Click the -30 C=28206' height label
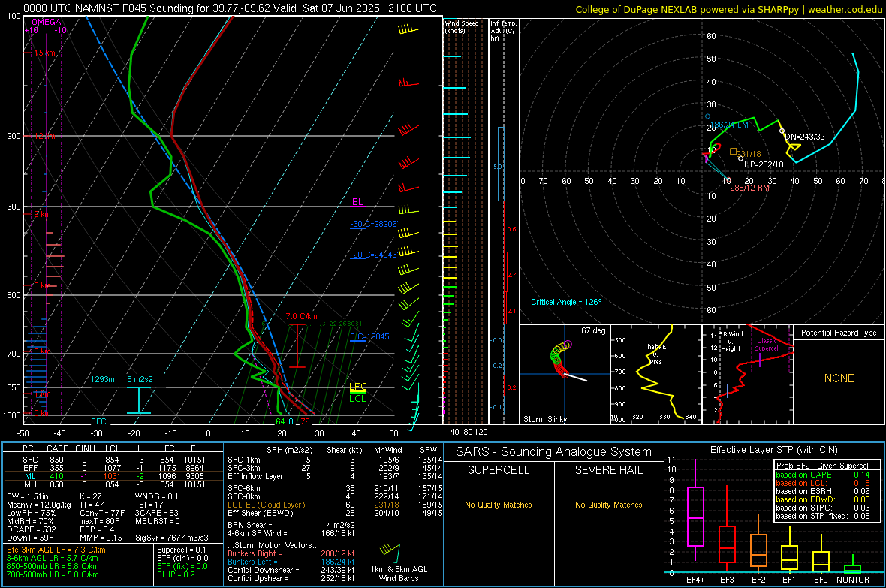Screen dimensions: 886x588 373,224
